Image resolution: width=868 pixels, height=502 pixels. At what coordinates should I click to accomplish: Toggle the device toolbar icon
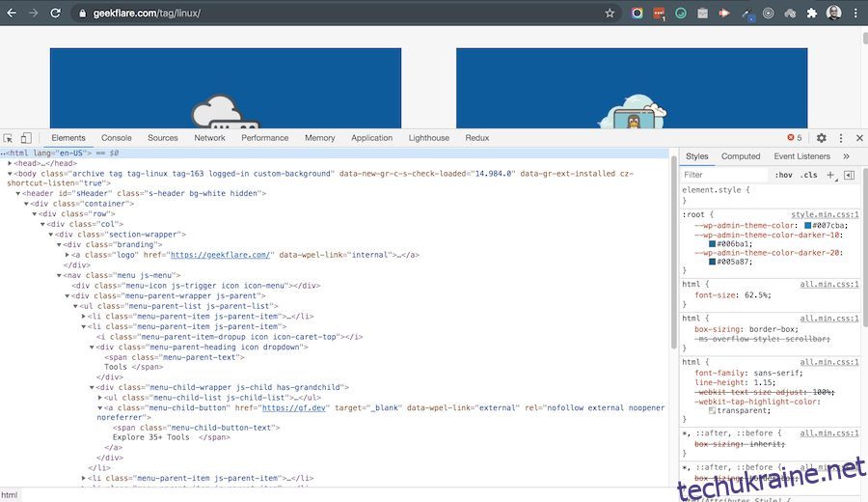tap(26, 138)
